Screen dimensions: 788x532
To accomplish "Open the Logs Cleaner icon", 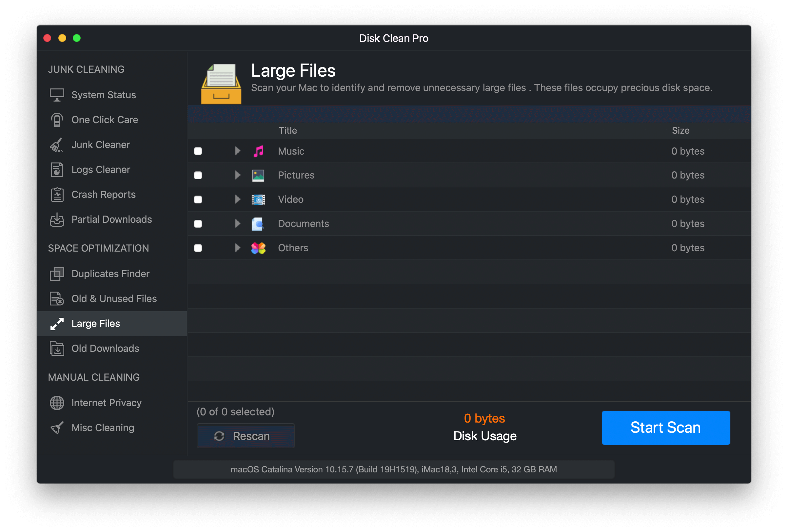I will (x=57, y=170).
